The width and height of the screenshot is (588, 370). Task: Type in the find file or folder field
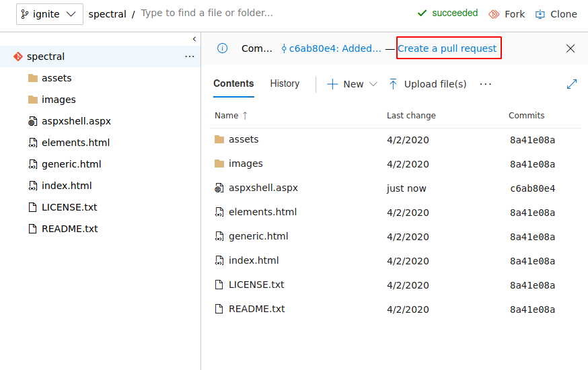coord(269,13)
